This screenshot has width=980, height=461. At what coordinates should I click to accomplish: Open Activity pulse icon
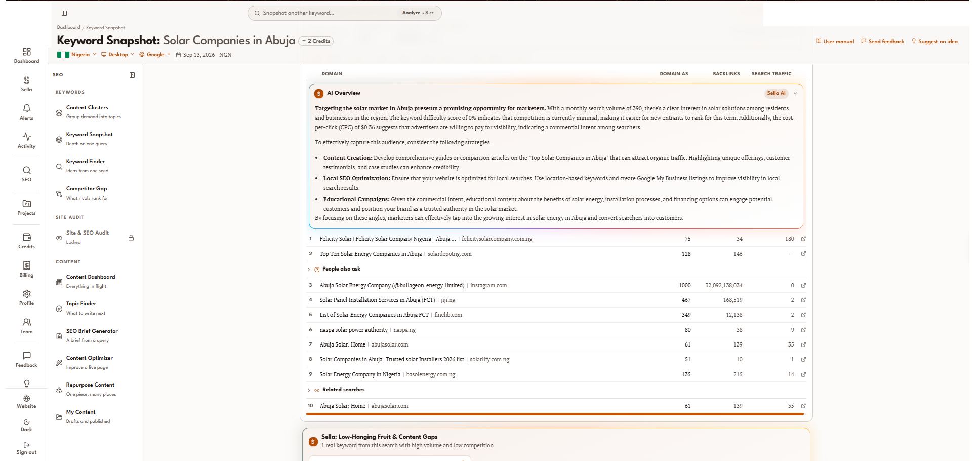pos(27,137)
